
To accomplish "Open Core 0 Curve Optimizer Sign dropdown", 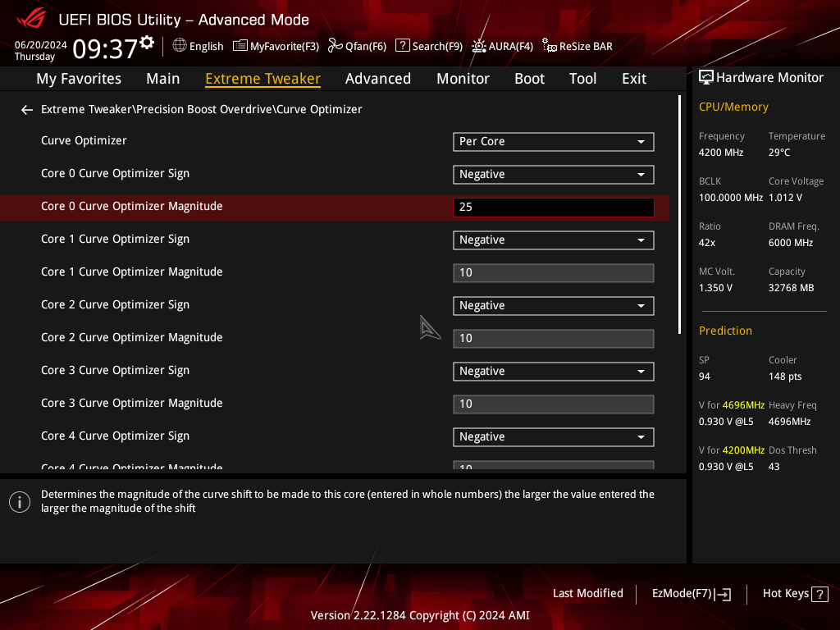I will [x=554, y=175].
